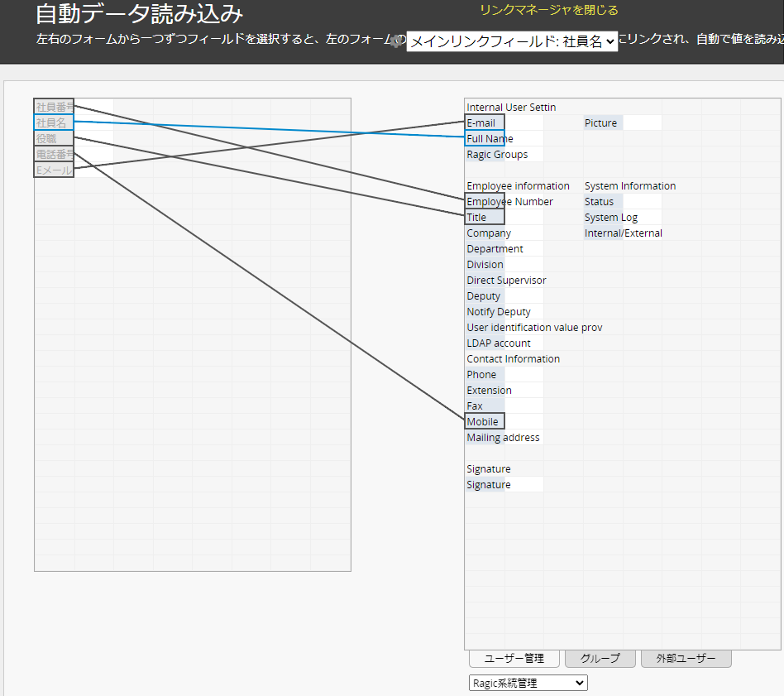784x696 pixels.
Task: Switch to the グループ tab
Action: point(600,659)
